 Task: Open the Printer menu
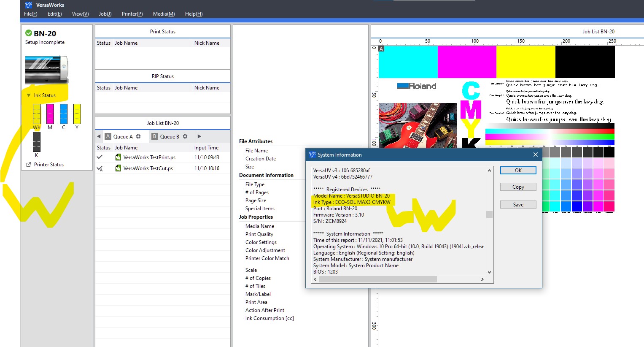(x=132, y=14)
